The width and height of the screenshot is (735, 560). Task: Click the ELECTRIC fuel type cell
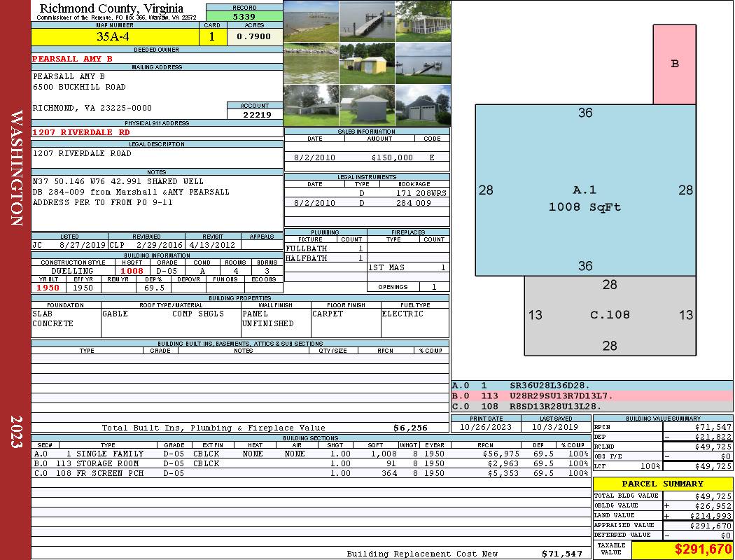tap(415, 323)
